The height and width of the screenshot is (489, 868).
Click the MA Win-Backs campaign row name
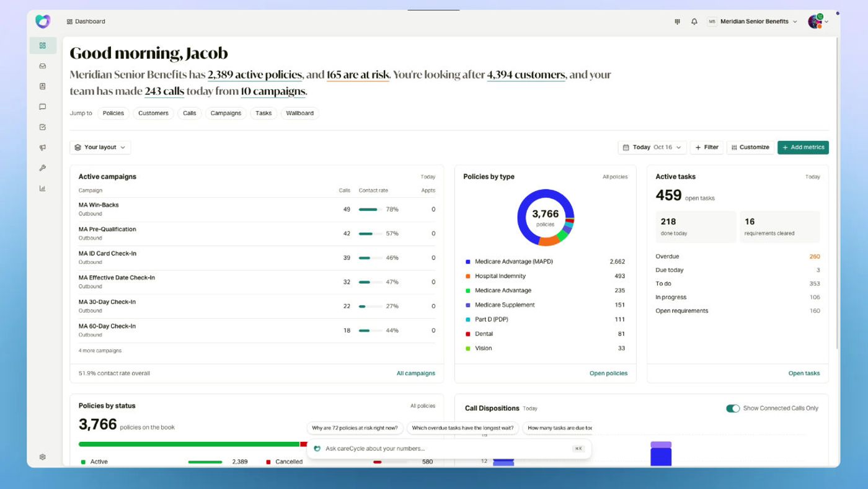[99, 205]
